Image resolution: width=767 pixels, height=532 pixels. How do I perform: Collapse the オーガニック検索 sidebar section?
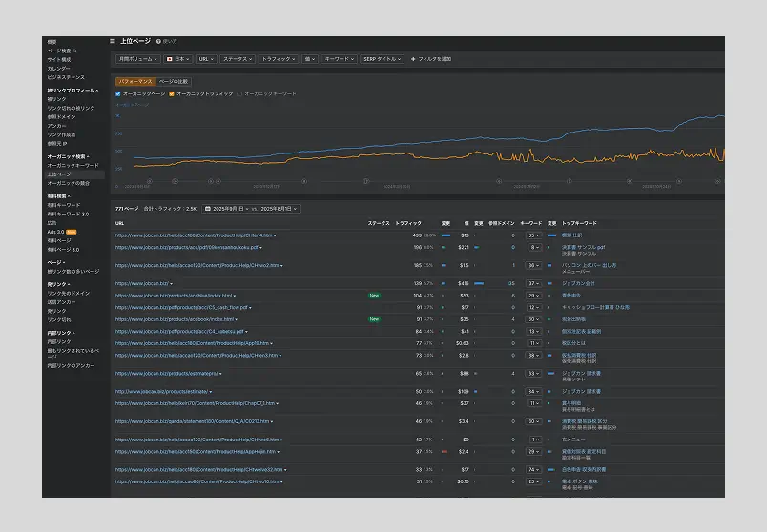pyautogui.click(x=68, y=157)
